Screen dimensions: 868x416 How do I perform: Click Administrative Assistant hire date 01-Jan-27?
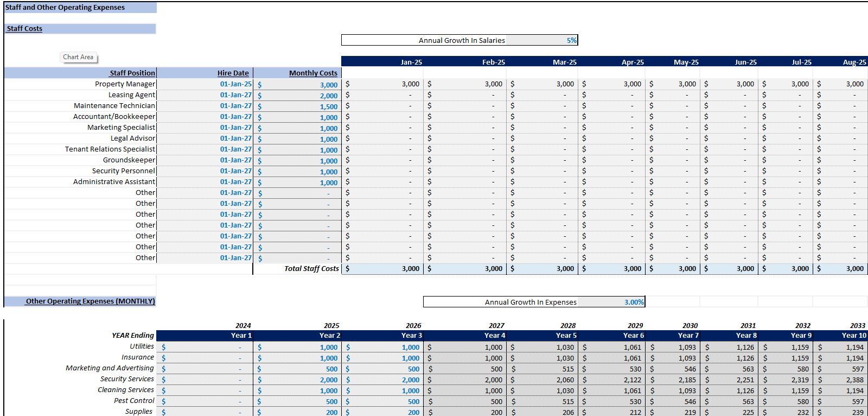point(236,182)
